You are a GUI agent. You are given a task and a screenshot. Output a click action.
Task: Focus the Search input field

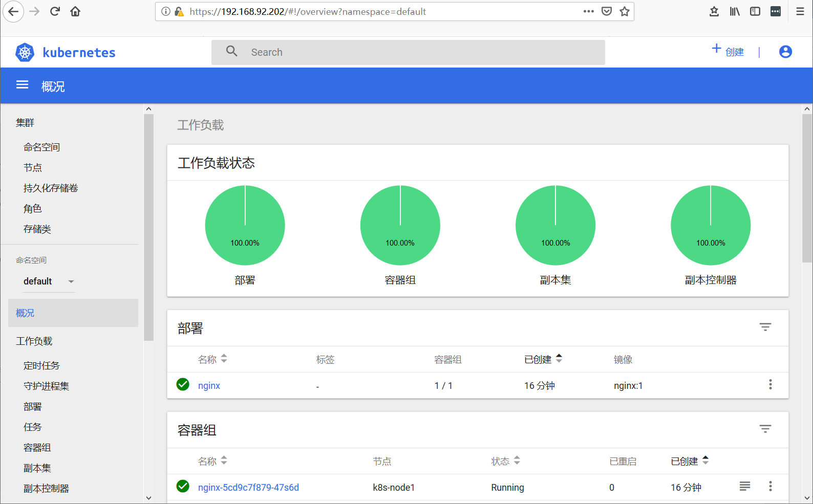coord(408,52)
